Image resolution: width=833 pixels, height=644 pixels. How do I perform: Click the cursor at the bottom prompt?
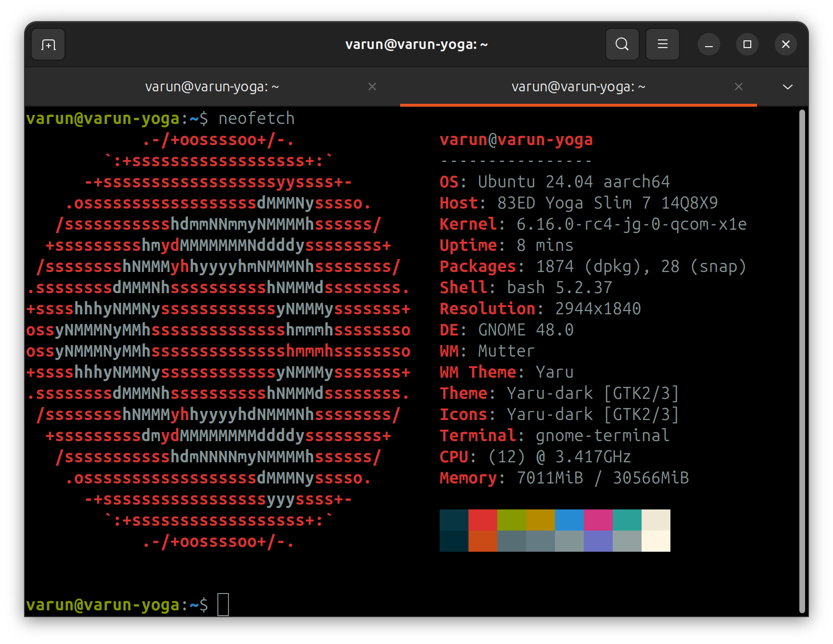pyautogui.click(x=223, y=605)
